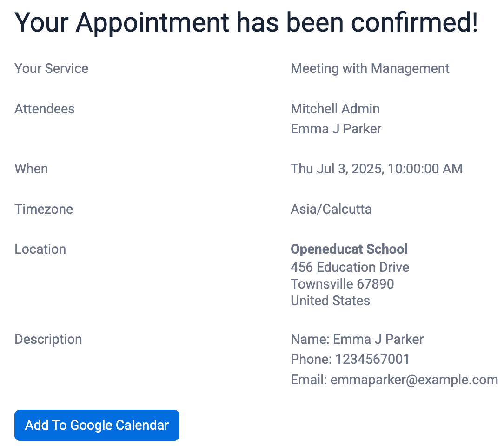Click the timezone Asia/Calcutta

(x=331, y=209)
